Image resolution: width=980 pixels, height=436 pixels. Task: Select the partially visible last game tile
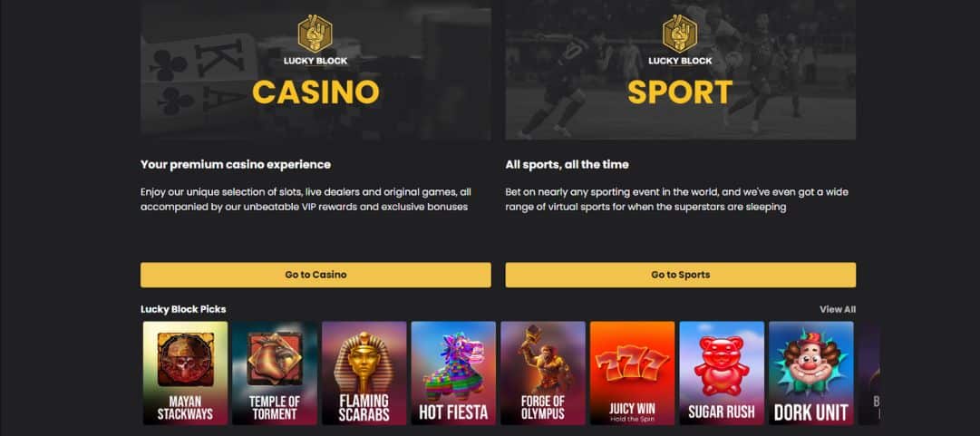(868, 373)
